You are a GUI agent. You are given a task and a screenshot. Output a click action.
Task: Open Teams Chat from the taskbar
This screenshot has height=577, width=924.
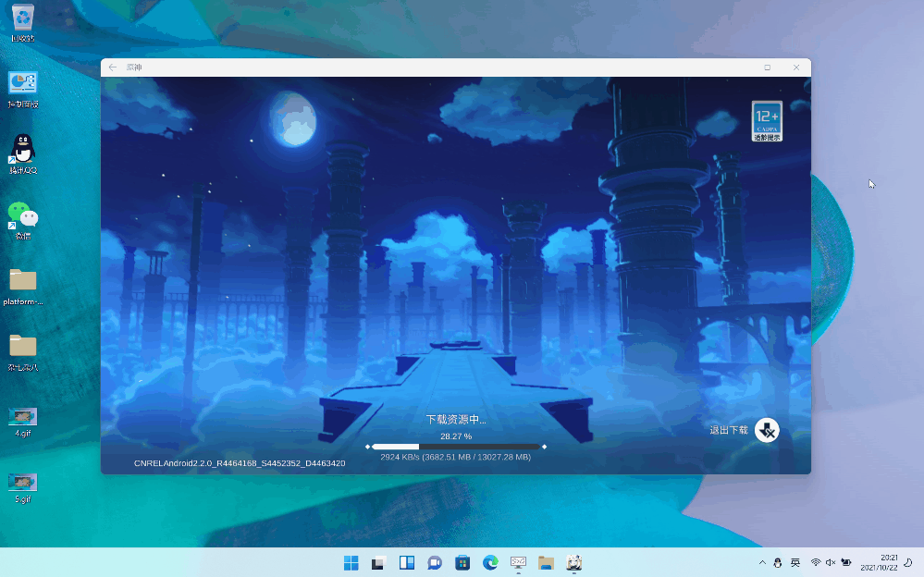point(433,561)
